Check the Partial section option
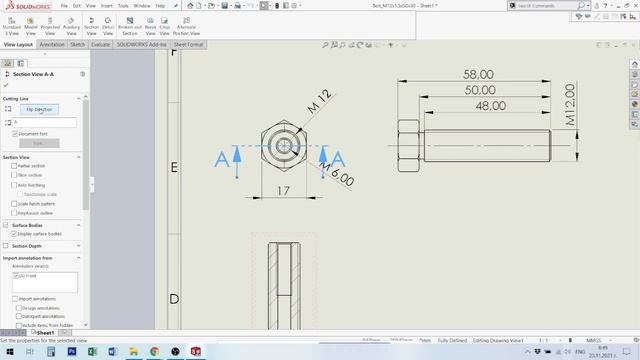640x360 pixels. point(14,166)
